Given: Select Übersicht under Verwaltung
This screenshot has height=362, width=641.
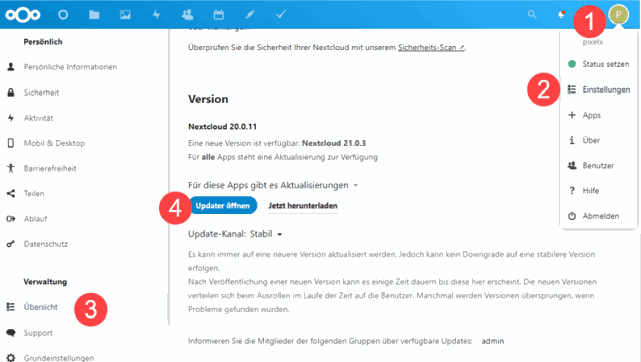Looking at the screenshot, I should tap(41, 307).
